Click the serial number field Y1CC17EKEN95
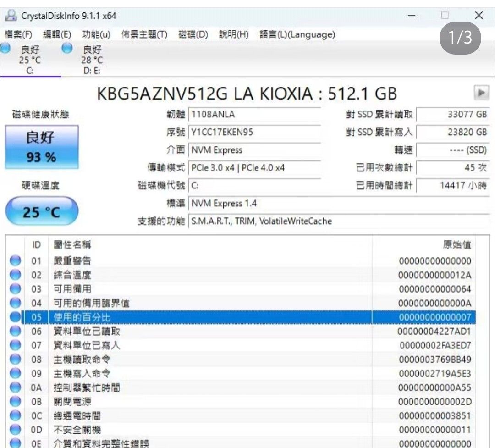 click(254, 132)
